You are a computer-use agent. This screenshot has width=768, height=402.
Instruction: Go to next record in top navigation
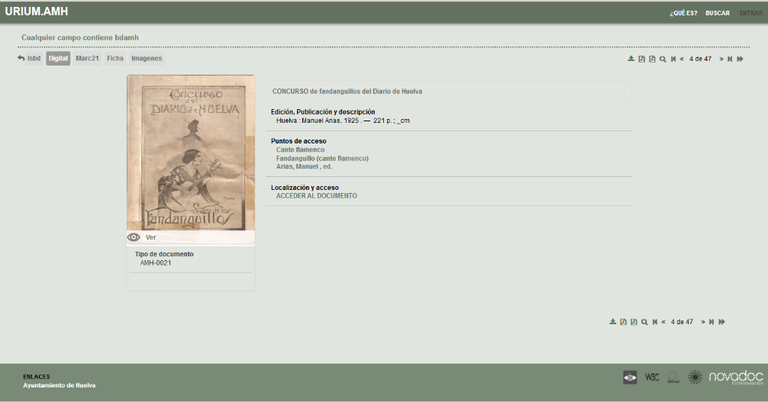click(x=721, y=59)
